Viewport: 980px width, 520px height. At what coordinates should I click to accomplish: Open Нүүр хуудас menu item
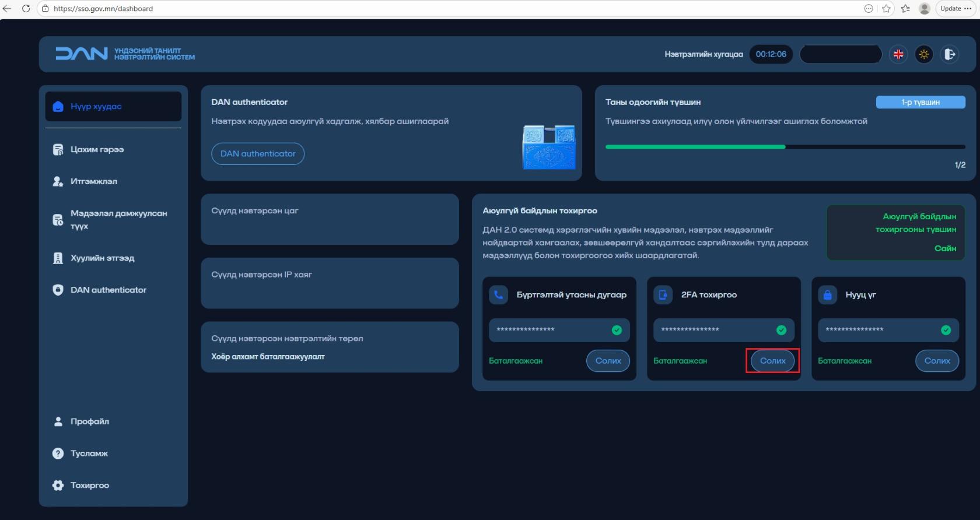[113, 107]
